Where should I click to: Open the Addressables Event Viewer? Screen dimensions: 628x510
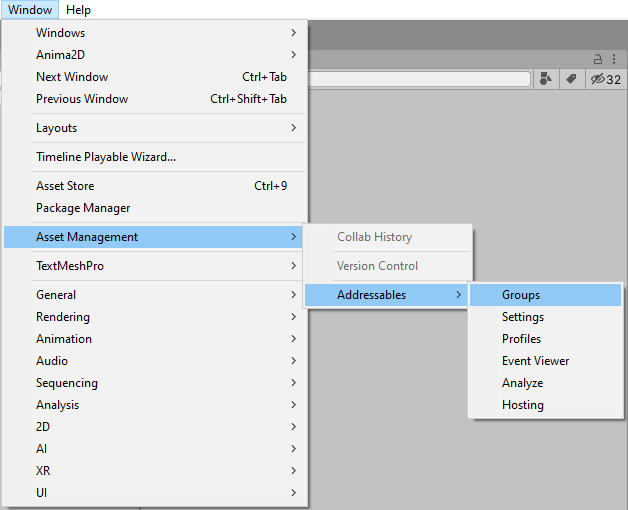click(535, 361)
